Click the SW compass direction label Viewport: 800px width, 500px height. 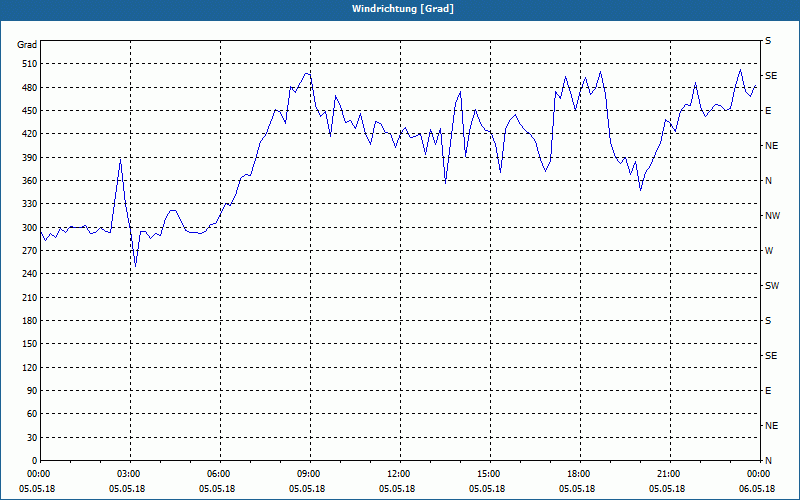[772, 286]
